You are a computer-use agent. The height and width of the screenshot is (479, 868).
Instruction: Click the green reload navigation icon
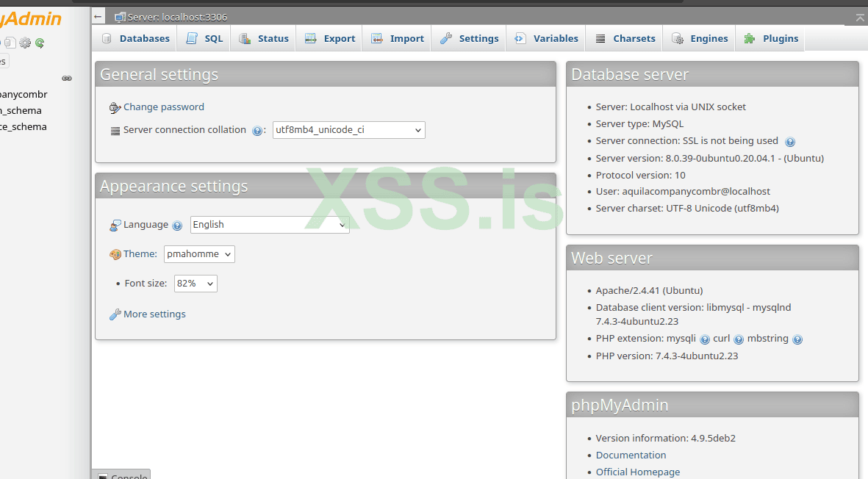tap(40, 43)
